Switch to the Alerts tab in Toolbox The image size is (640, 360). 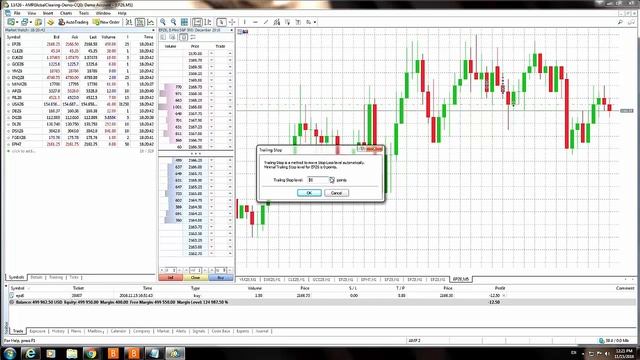click(x=181, y=331)
